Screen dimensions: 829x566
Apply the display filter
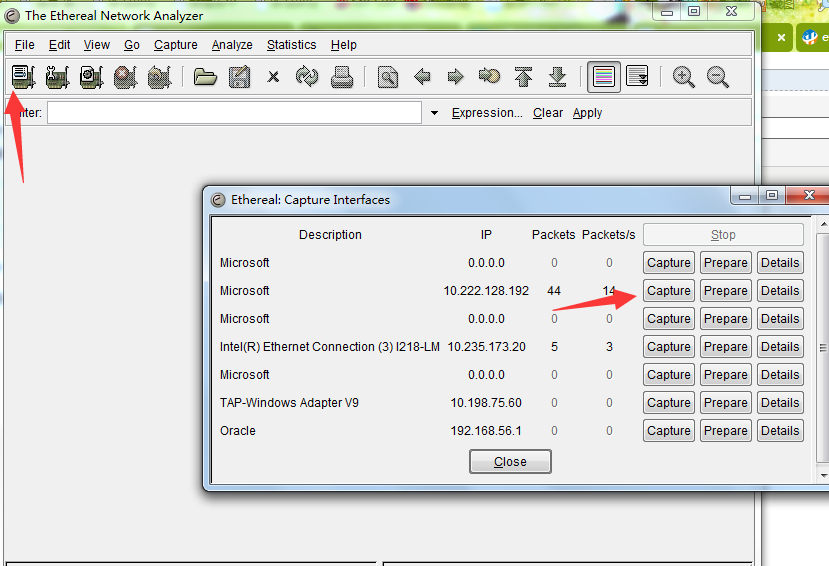(x=587, y=113)
